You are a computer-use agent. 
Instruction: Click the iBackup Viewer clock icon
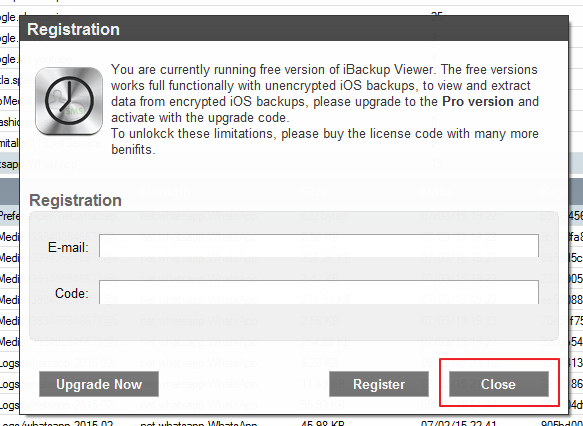[69, 101]
